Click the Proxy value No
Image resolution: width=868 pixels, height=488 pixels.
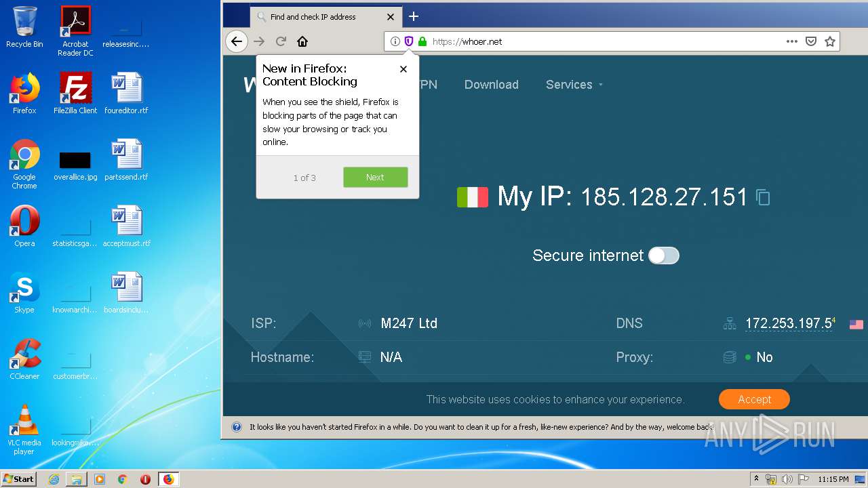click(764, 357)
